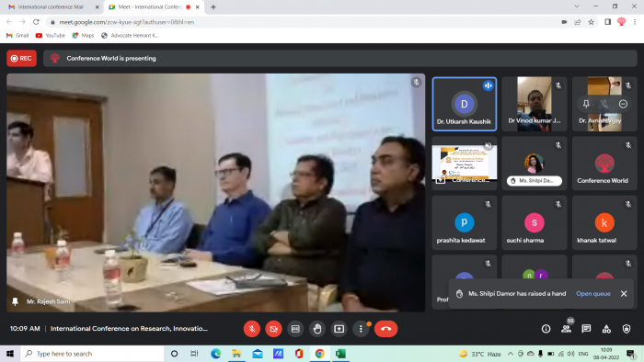The image size is (644, 362).
Task: Click the Present now screen icon
Action: pos(339,329)
